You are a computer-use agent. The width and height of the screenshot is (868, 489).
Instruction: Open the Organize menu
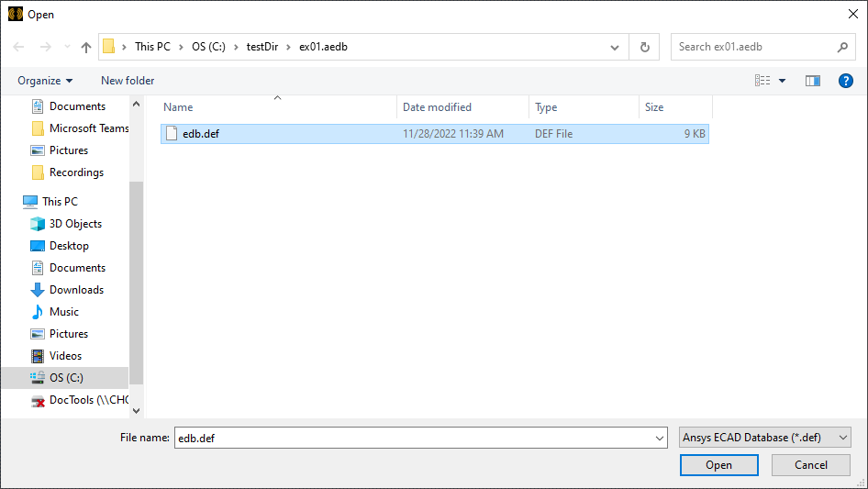45,81
